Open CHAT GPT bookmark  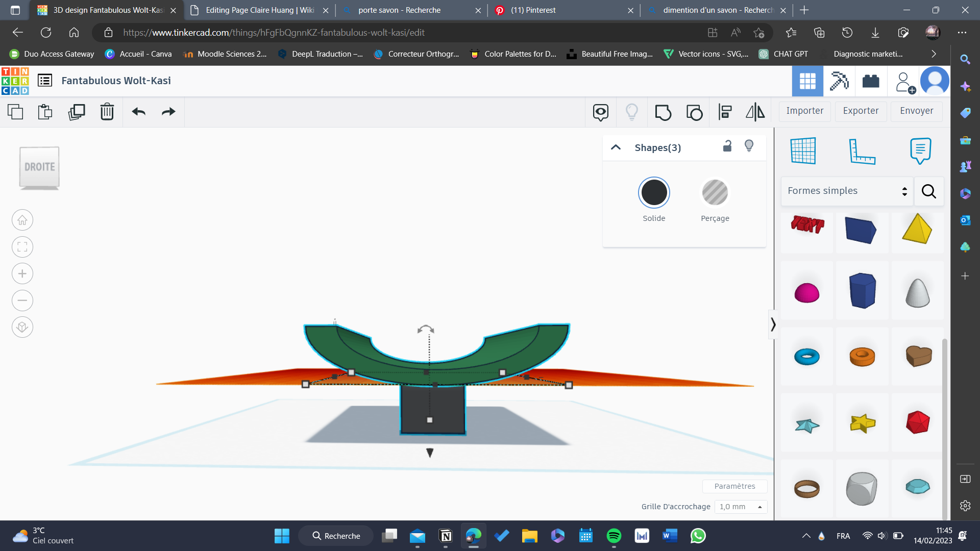783,54
